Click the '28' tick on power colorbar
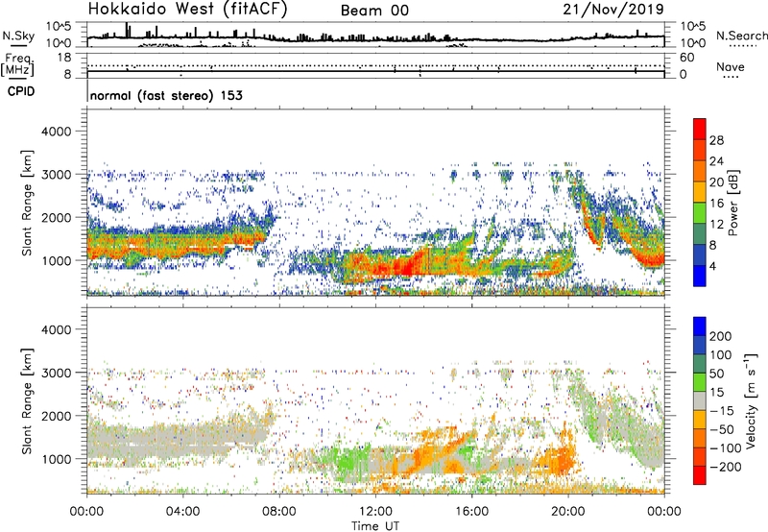The height and width of the screenshot is (532, 768). (x=716, y=140)
